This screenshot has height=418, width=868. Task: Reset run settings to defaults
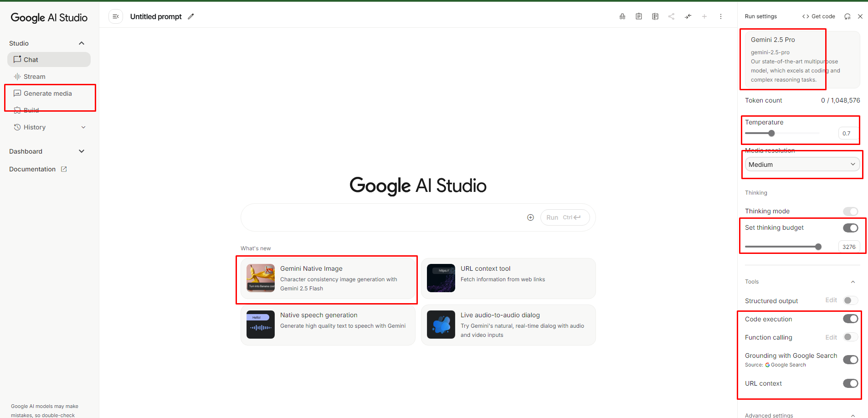click(x=847, y=16)
